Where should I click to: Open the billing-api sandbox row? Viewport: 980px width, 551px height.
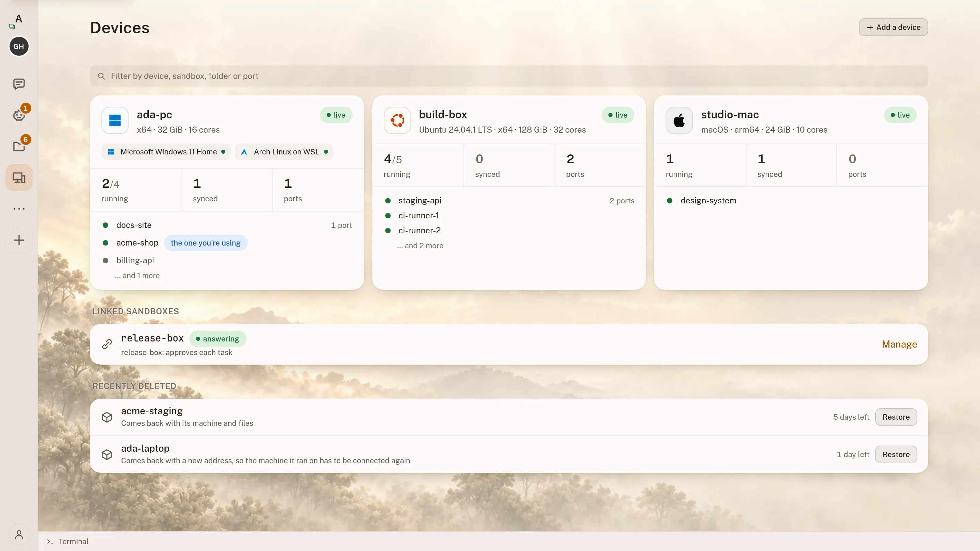[227, 261]
